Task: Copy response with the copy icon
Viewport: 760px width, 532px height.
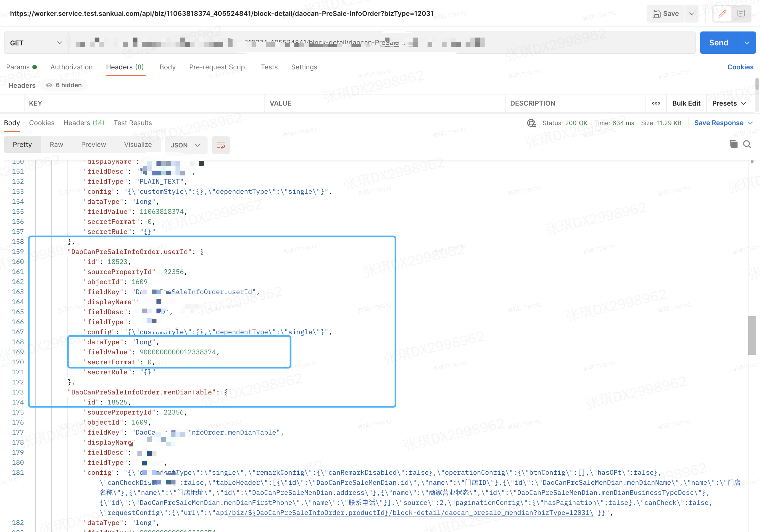Action: point(733,144)
